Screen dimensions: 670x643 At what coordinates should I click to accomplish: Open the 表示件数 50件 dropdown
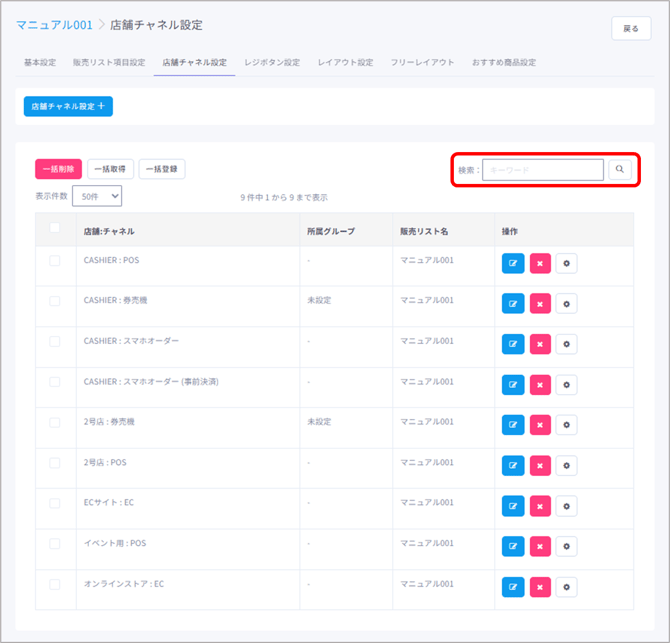pos(97,197)
